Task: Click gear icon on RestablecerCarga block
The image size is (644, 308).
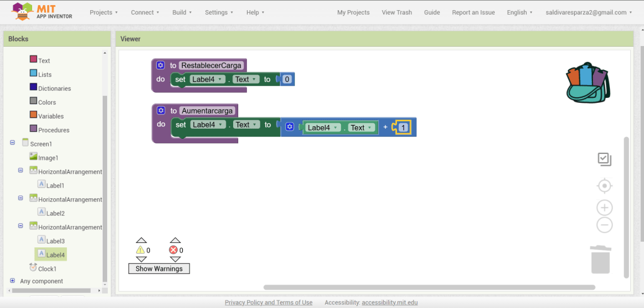Action: (x=161, y=66)
